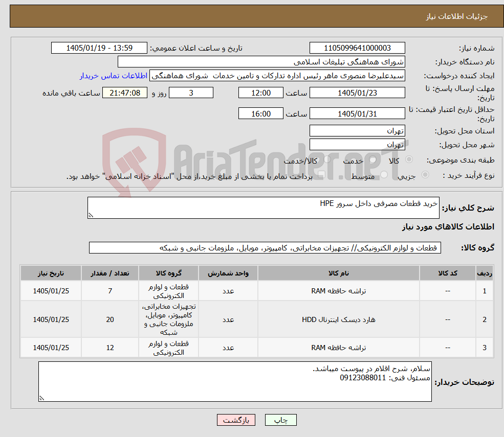The height and width of the screenshot is (437, 504).
Task: Select the کالا/خدمت radio button
Action: click(327, 159)
